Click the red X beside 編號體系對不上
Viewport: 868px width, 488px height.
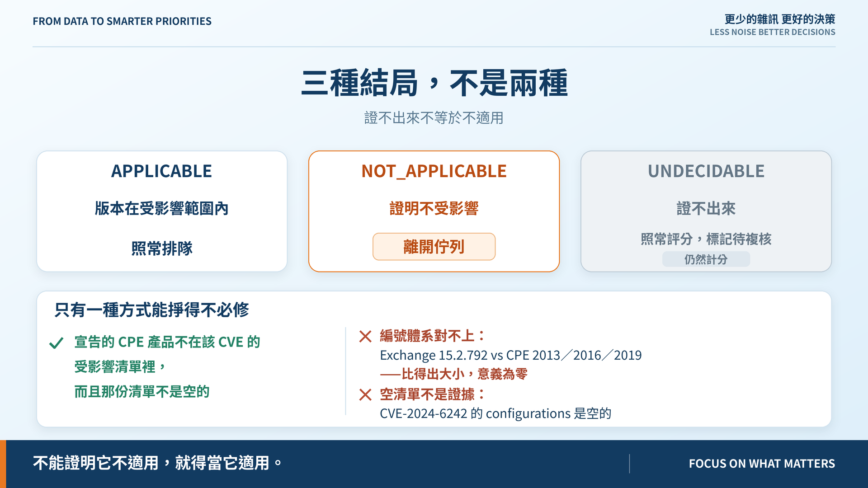tap(365, 336)
